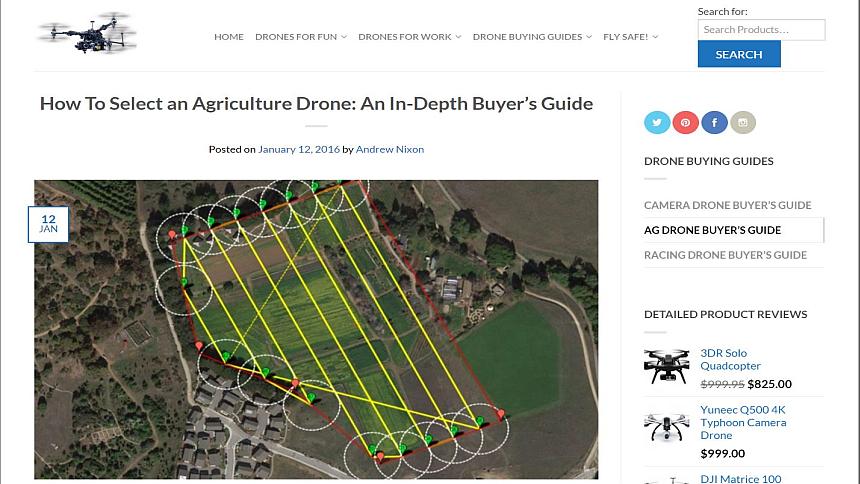Open the Facebook social icon
This screenshot has width=860, height=484.
(x=714, y=122)
